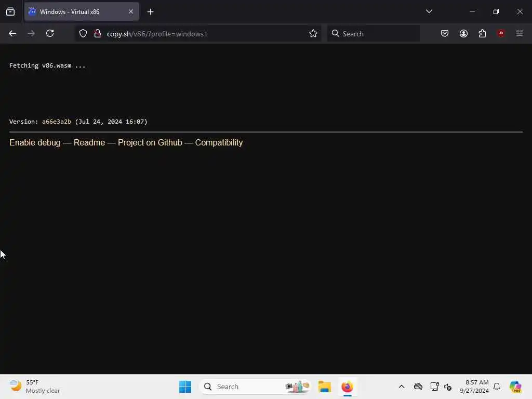This screenshot has width=532, height=399.
Task: Open File Explorer from taskbar
Action: pos(325,387)
